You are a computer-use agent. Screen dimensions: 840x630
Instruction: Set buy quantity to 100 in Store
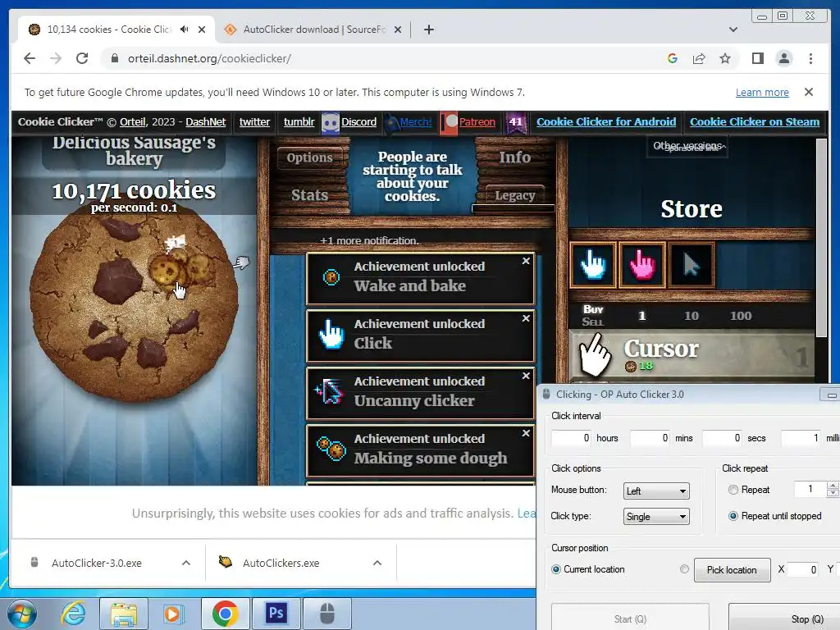(x=741, y=316)
